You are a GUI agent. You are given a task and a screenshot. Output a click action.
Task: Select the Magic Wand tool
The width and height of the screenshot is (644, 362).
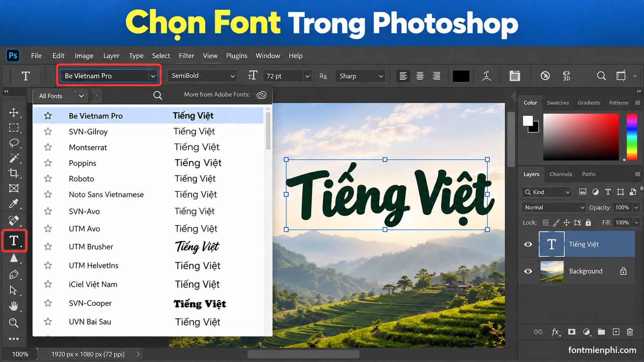point(14,158)
